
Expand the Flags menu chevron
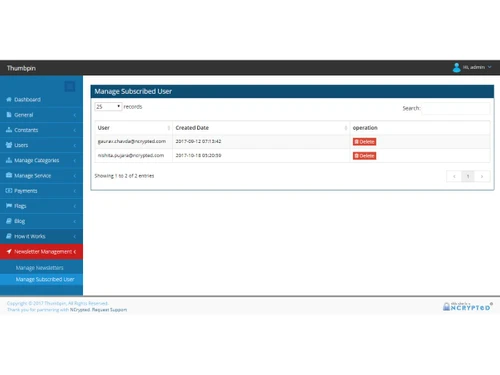(75, 206)
